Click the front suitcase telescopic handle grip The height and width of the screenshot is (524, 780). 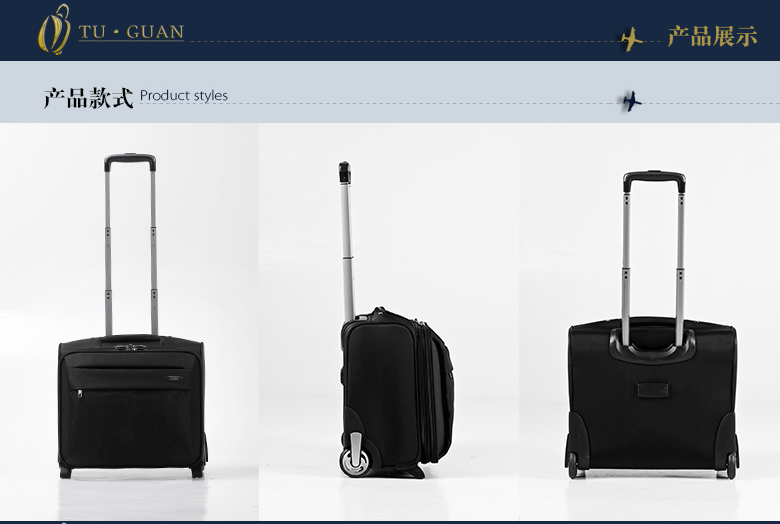click(130, 161)
